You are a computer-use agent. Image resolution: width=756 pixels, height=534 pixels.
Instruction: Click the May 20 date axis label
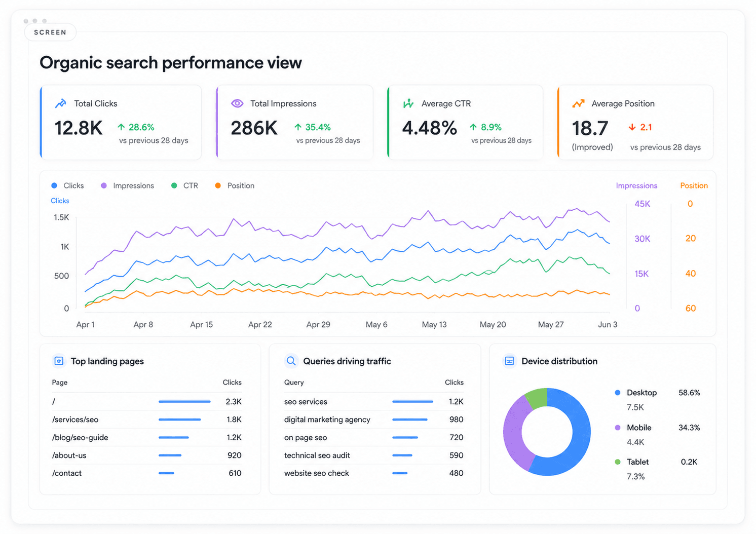493,324
